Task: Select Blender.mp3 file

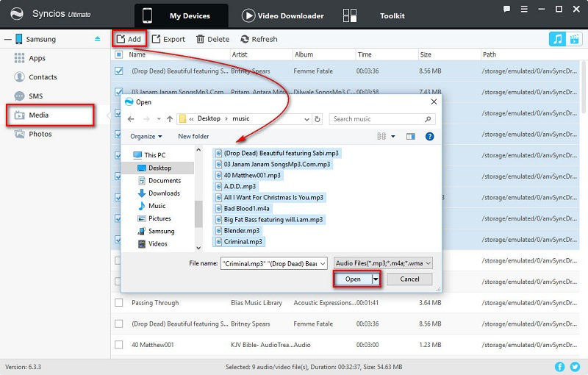Action: [237, 231]
